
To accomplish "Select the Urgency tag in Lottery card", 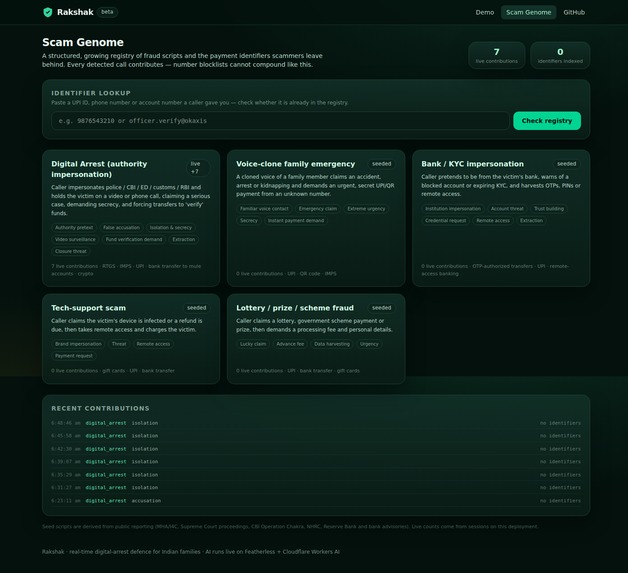I will (x=369, y=344).
